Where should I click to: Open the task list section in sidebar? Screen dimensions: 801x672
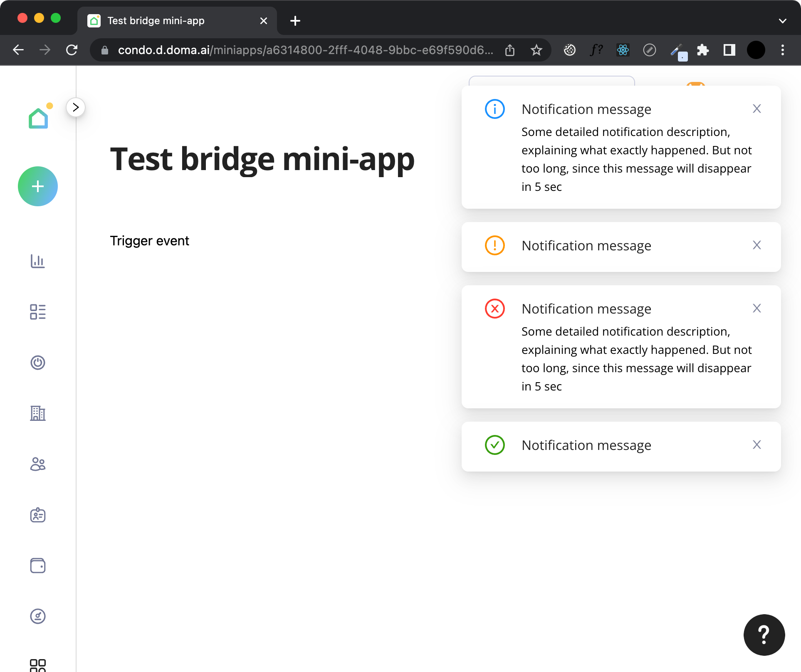coord(38,312)
